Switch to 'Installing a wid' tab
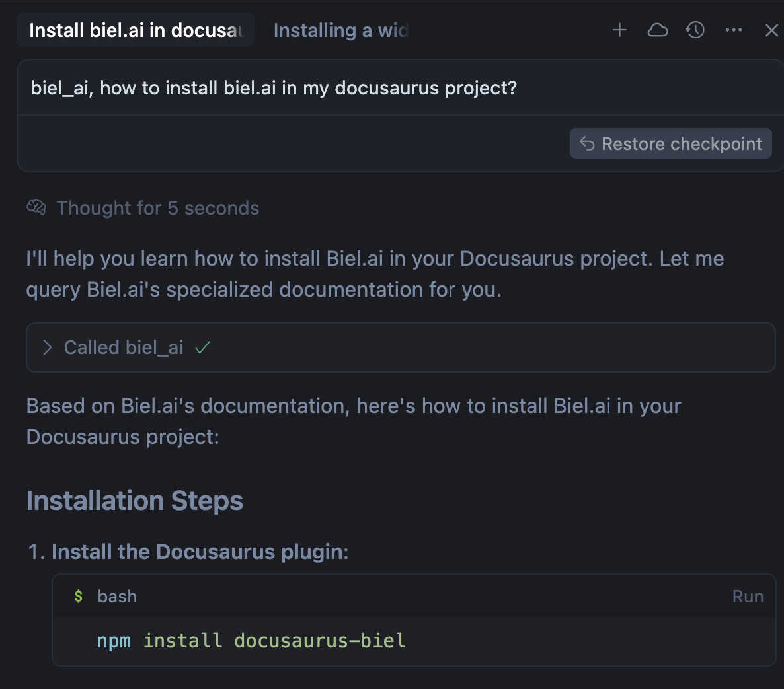 click(341, 30)
